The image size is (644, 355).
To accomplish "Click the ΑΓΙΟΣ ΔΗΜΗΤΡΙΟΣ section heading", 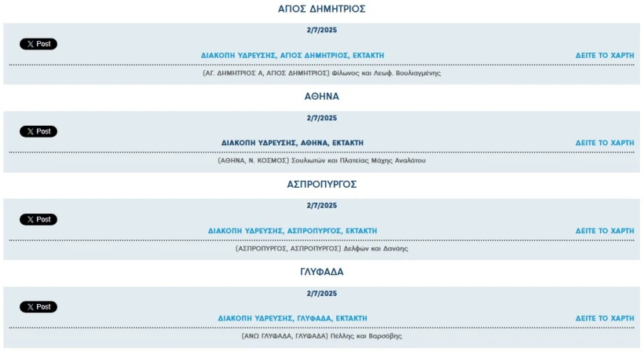I will point(321,9).
